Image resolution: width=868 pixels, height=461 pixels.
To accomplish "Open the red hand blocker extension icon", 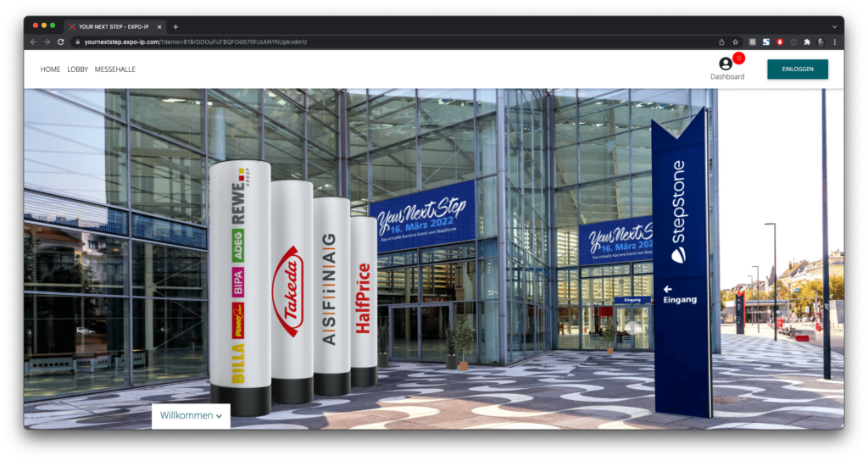I will tap(780, 42).
